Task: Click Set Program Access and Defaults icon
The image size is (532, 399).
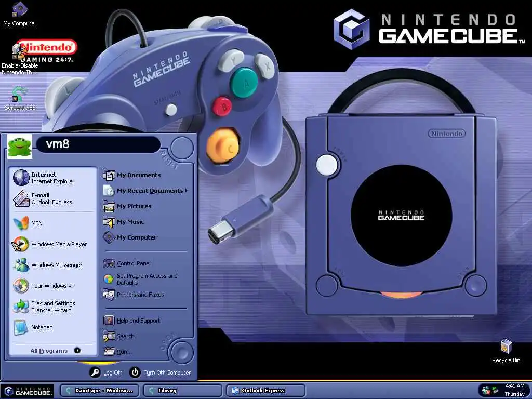Action: (109, 279)
